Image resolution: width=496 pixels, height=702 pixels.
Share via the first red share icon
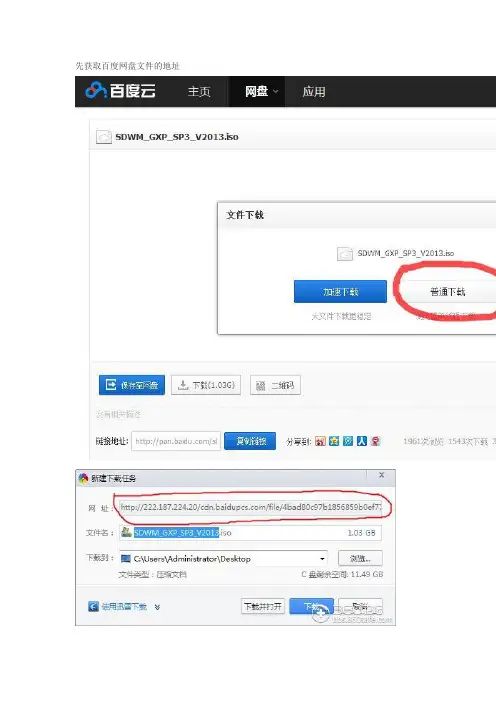pos(320,441)
